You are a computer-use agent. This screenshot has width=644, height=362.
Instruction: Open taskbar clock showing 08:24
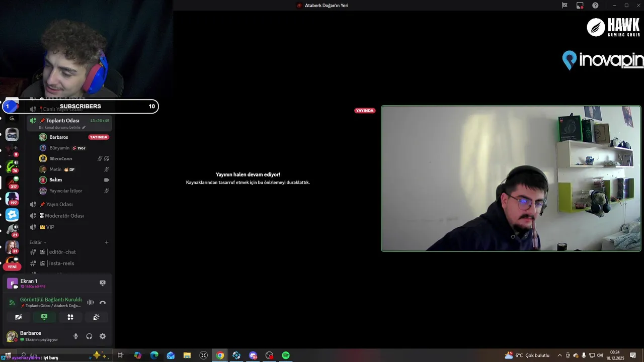(615, 355)
